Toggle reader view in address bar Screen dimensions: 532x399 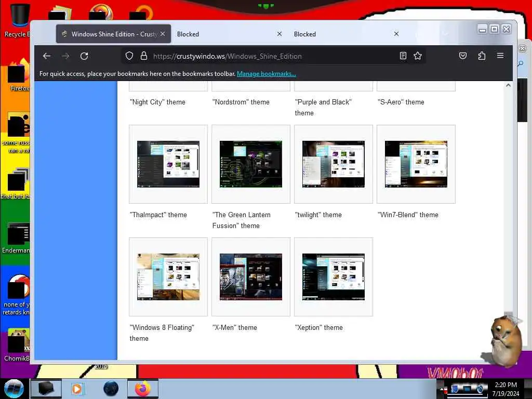[x=403, y=56]
